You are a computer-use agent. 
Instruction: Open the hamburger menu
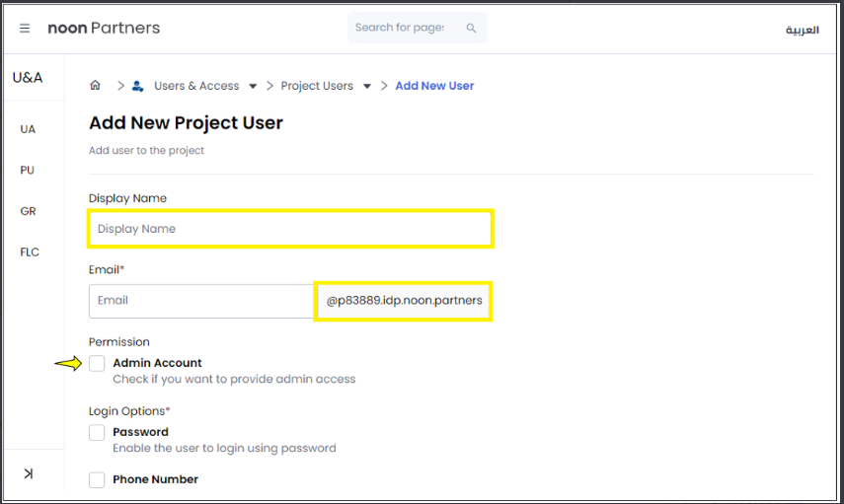point(25,29)
